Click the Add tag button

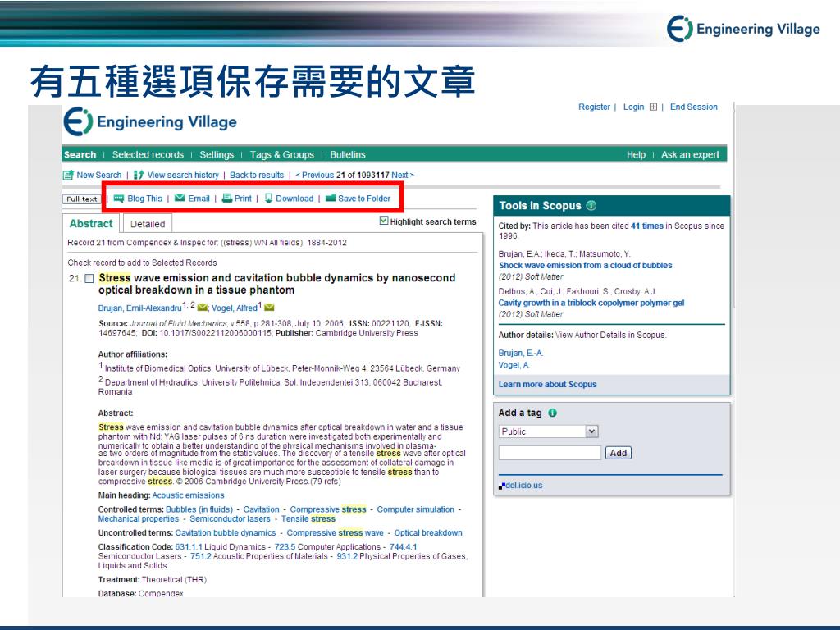click(x=619, y=453)
